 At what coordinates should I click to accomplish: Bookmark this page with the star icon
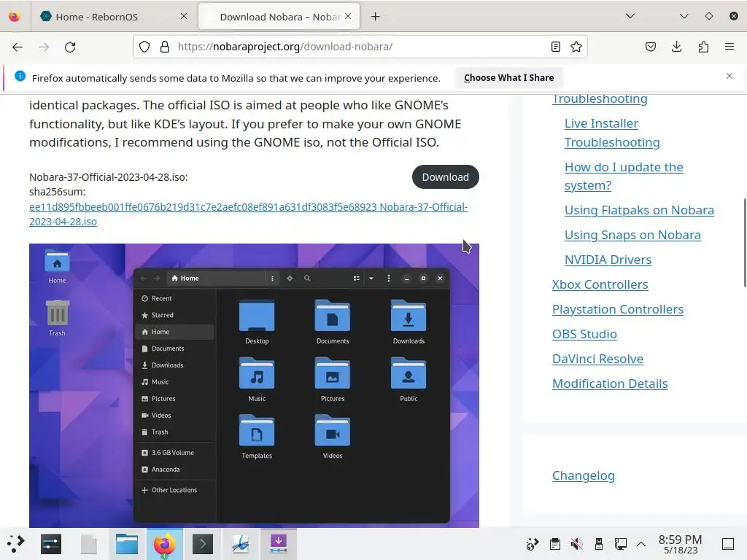coord(576,47)
